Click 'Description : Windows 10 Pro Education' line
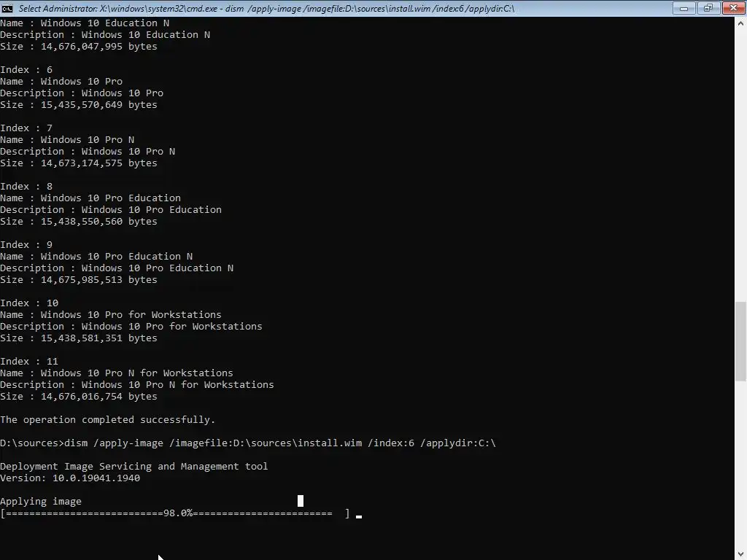Image resolution: width=747 pixels, height=560 pixels. 111,209
